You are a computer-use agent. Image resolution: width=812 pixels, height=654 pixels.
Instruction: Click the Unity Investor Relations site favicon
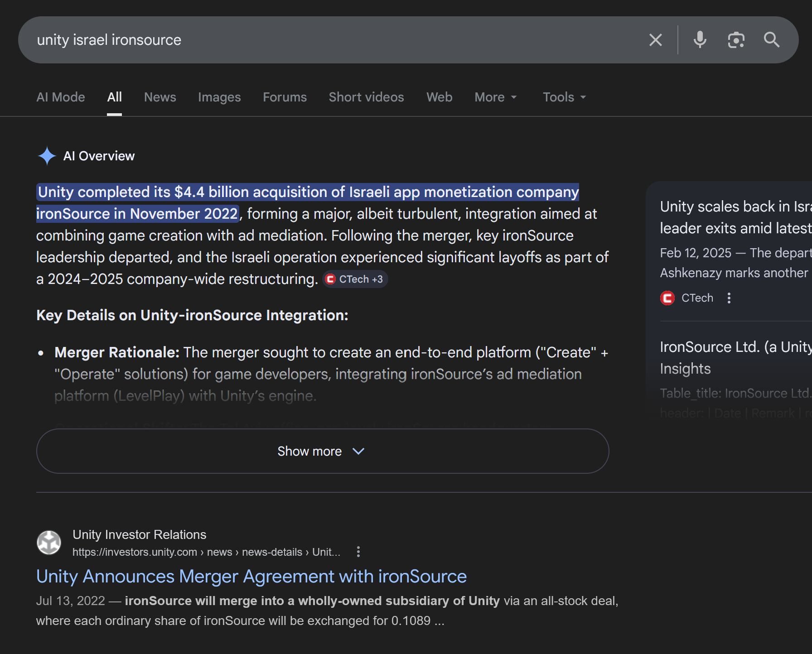(49, 543)
